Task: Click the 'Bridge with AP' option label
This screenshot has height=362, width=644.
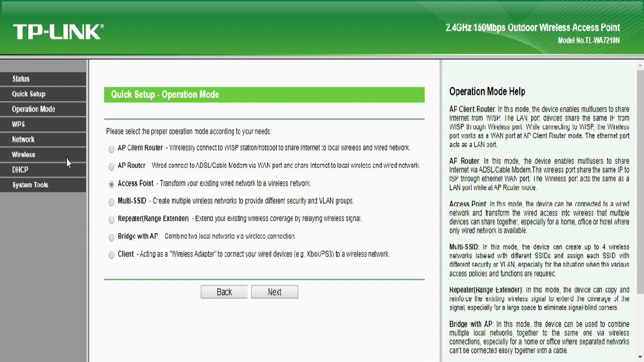Action: coord(138,236)
